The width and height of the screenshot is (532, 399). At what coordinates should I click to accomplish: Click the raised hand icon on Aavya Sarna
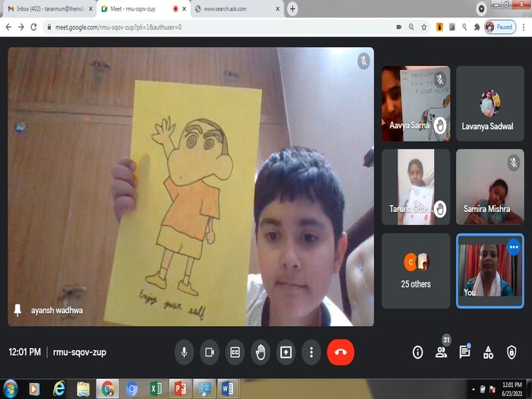(440, 125)
